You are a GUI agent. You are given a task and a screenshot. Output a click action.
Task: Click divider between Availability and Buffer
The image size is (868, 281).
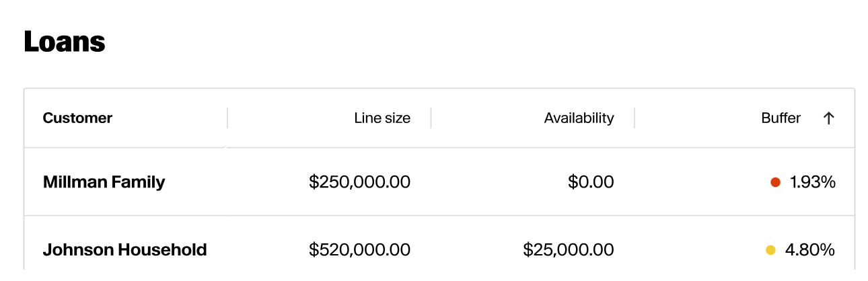pyautogui.click(x=634, y=118)
